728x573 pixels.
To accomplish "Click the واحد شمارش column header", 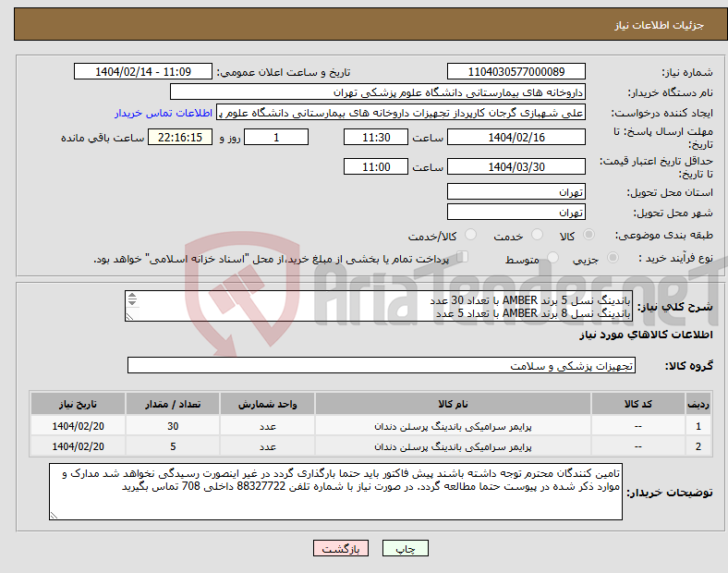I will [267, 404].
